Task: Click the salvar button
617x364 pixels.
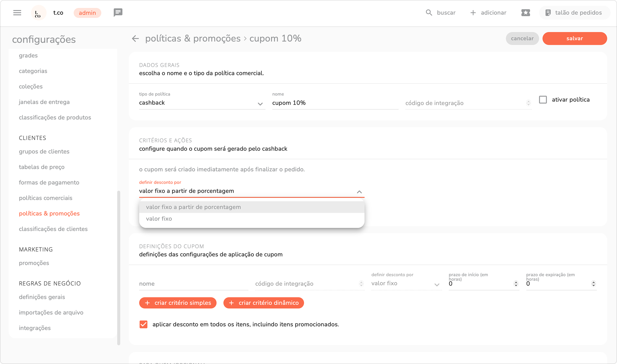Action: pos(574,38)
